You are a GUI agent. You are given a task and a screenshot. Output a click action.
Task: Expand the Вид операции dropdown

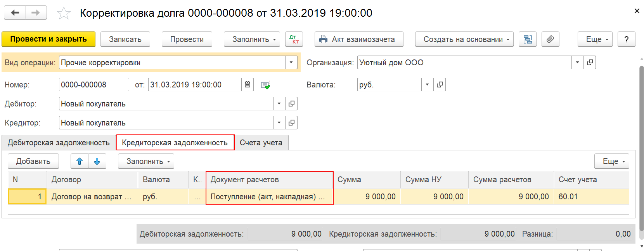(x=291, y=63)
